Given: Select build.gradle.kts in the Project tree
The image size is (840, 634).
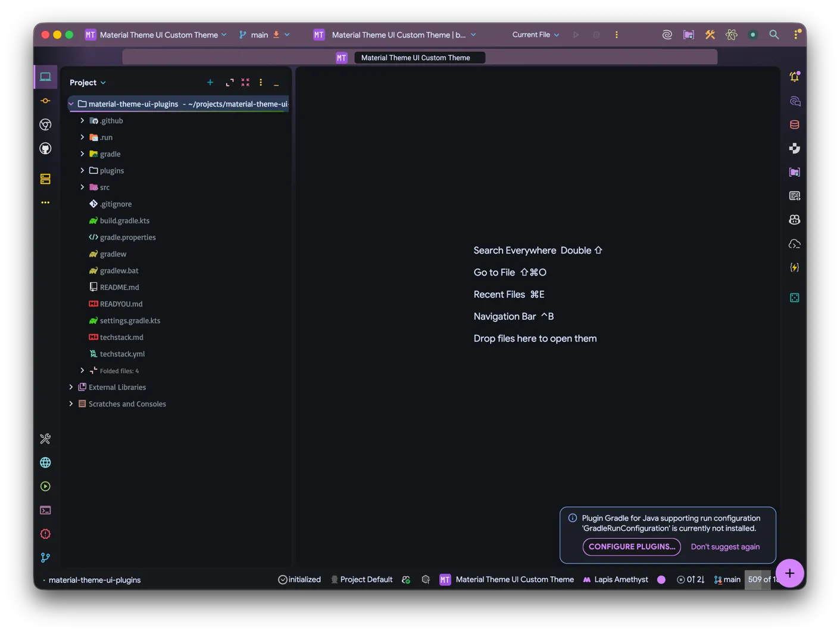Looking at the screenshot, I should tap(124, 220).
